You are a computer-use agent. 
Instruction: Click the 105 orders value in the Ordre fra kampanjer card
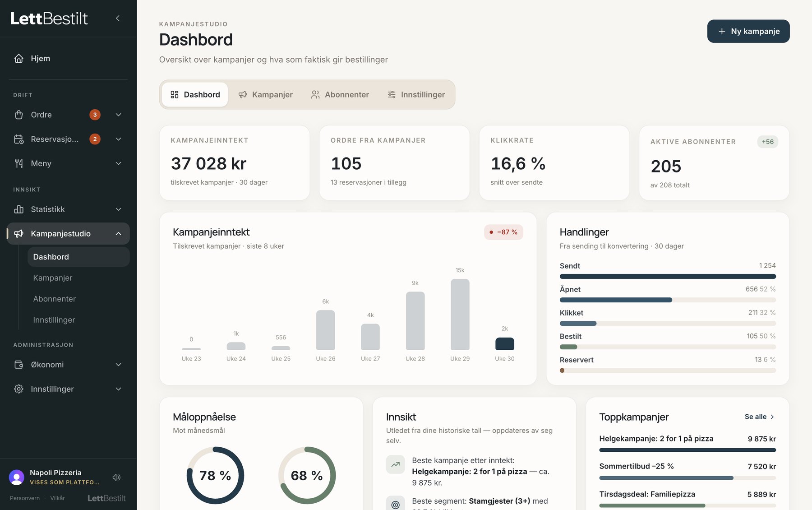pyautogui.click(x=346, y=163)
